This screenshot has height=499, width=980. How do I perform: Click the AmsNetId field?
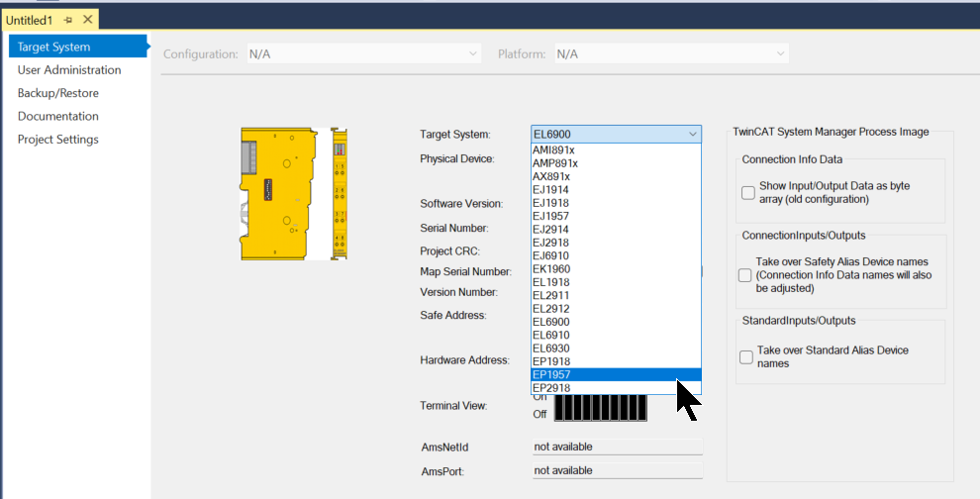click(x=618, y=447)
